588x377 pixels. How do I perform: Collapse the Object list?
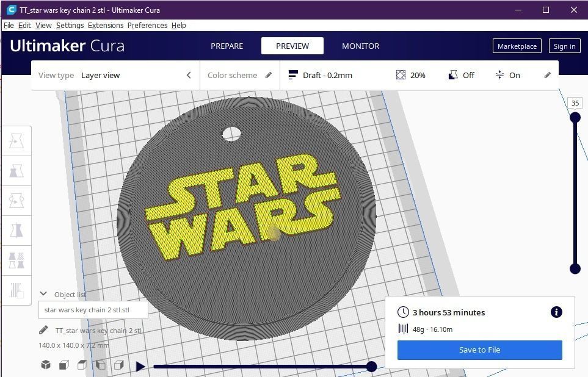43,294
